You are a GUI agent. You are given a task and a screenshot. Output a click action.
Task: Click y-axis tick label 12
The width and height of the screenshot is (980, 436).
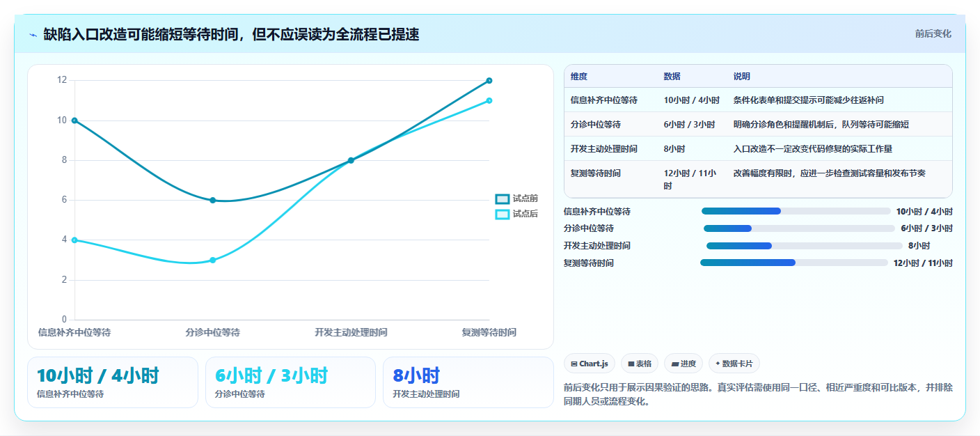point(62,80)
